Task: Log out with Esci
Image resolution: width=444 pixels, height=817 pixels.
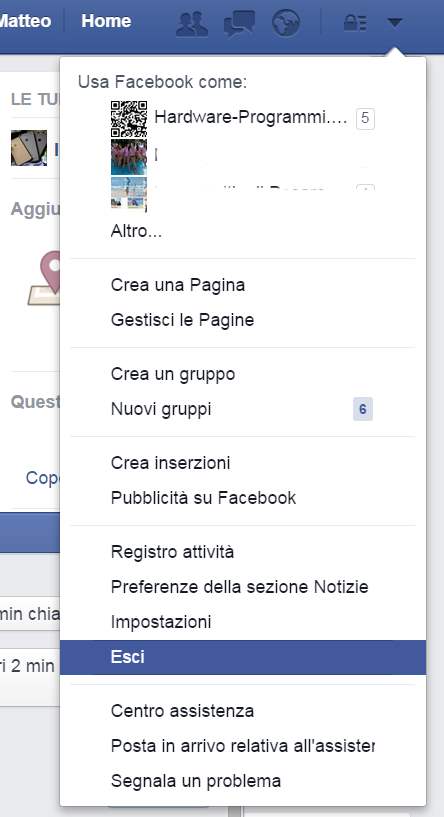Action: tap(243, 657)
